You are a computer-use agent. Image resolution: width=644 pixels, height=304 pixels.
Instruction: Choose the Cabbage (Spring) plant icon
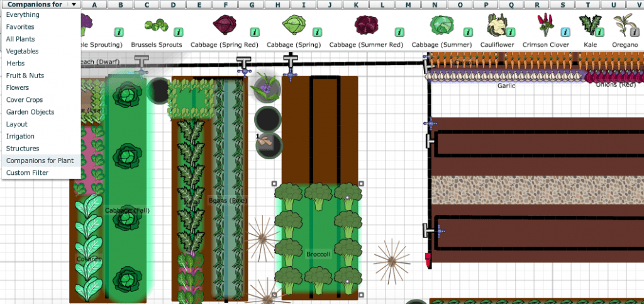click(294, 26)
